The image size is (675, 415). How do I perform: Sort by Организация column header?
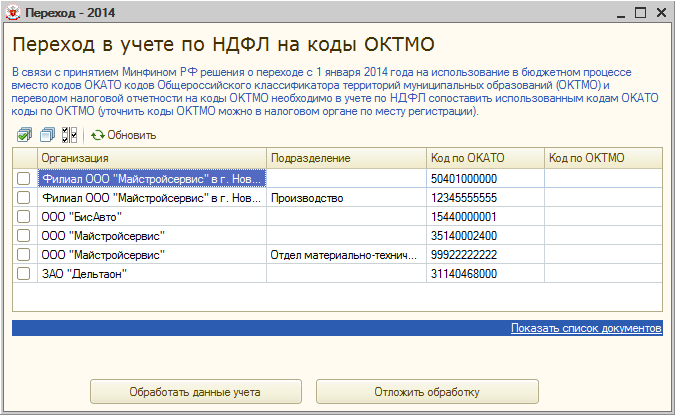coord(150,158)
